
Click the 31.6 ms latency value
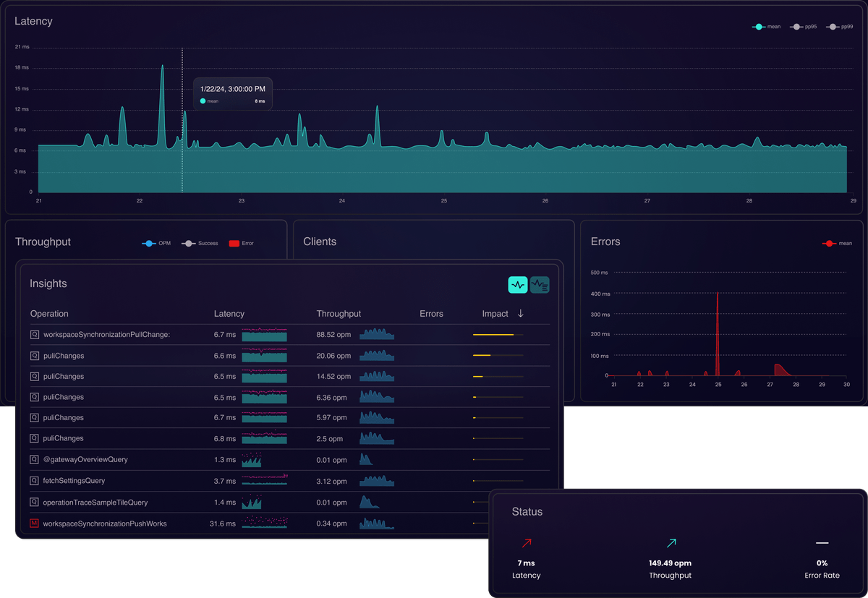pos(223,524)
